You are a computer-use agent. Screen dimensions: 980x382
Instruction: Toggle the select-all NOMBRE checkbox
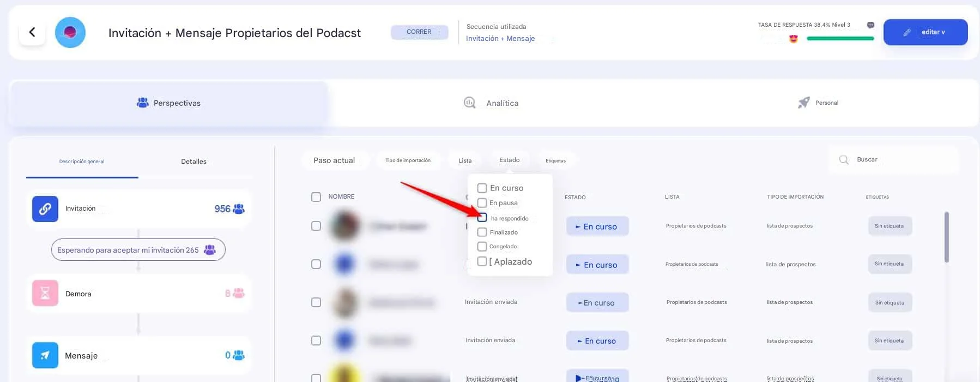click(316, 197)
